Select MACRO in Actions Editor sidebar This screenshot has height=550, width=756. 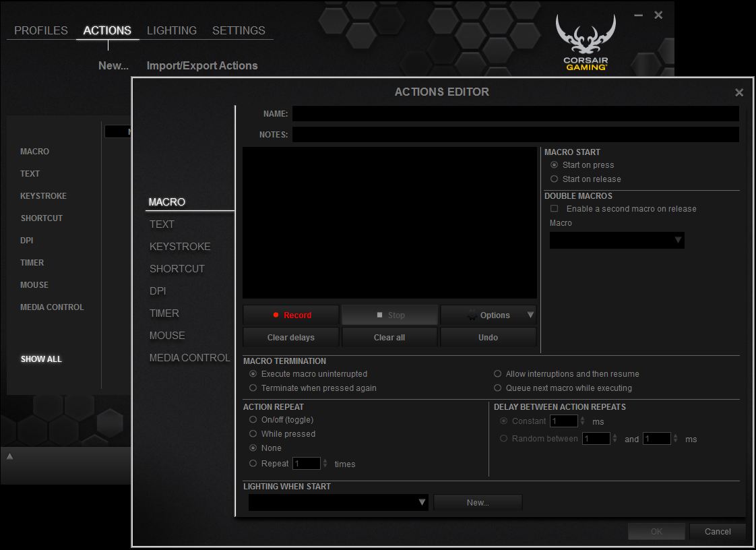coord(167,202)
